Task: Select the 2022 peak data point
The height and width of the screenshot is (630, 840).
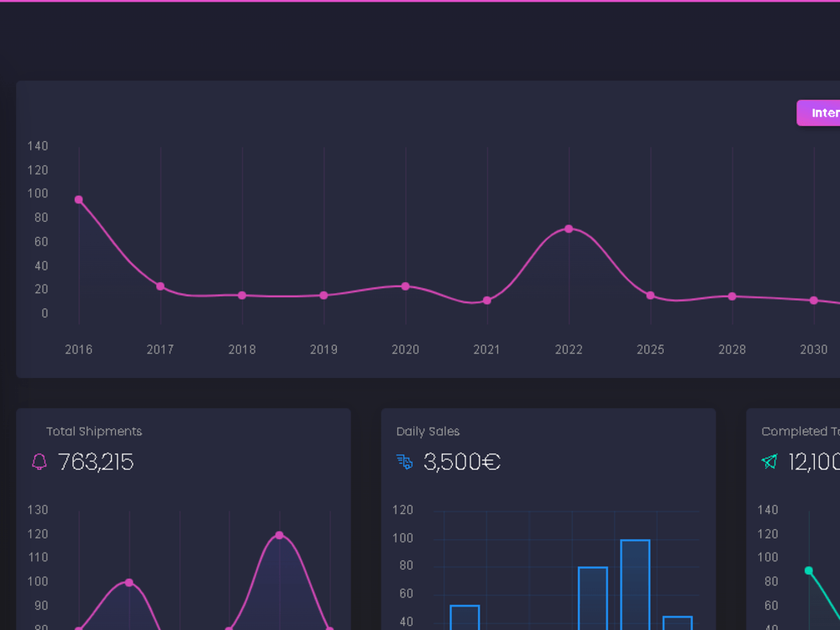Action: tap(569, 228)
